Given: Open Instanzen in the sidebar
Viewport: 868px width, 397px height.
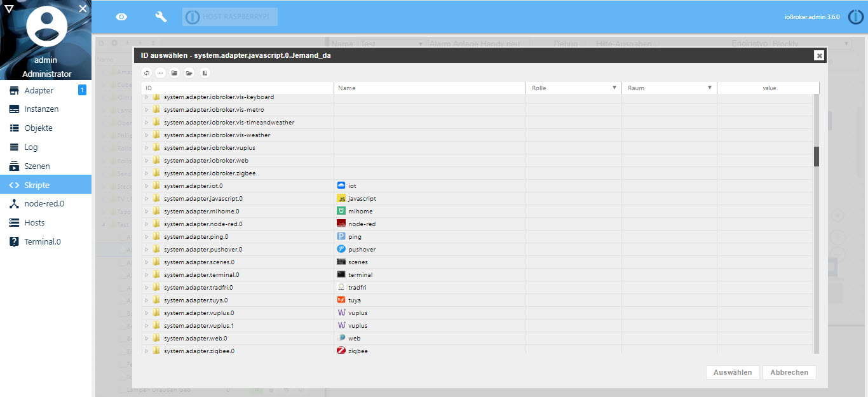Looking at the screenshot, I should click(46, 109).
